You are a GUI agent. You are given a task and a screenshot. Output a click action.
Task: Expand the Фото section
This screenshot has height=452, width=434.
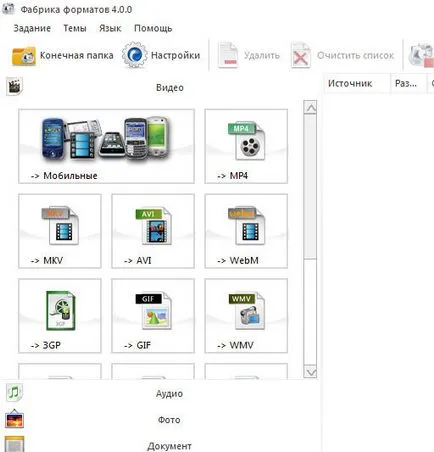click(159, 420)
